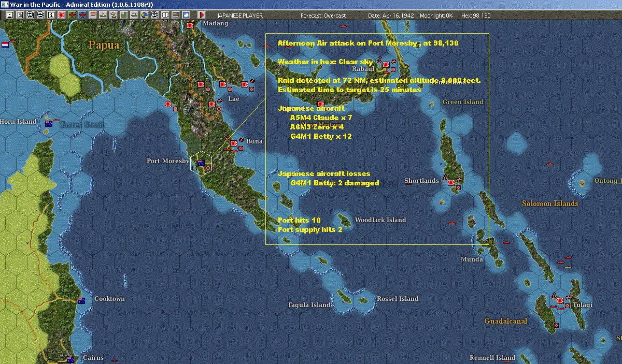Viewport: 622px width, 364px height.
Task: Select the Australian flag at Port Moresby
Action: [x=201, y=163]
